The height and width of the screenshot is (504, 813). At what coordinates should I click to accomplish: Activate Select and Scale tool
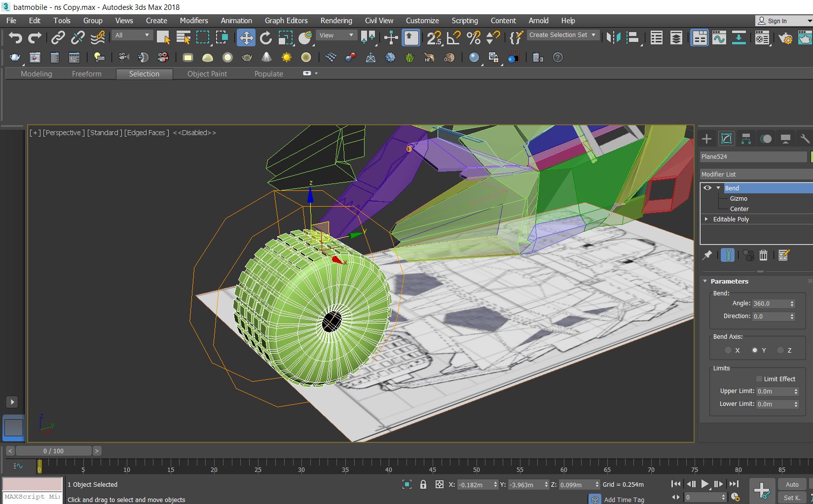pos(285,37)
